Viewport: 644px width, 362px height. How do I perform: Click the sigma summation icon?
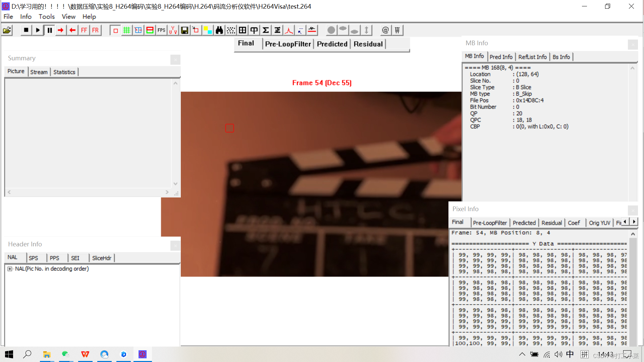[266, 31]
